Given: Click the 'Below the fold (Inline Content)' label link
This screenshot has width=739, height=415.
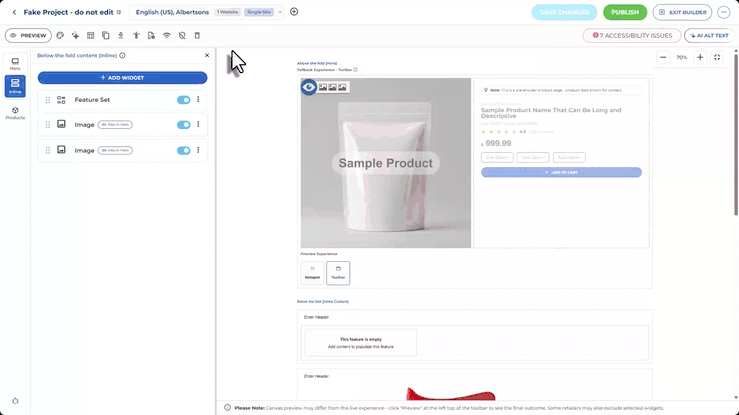Looking at the screenshot, I should click(323, 301).
